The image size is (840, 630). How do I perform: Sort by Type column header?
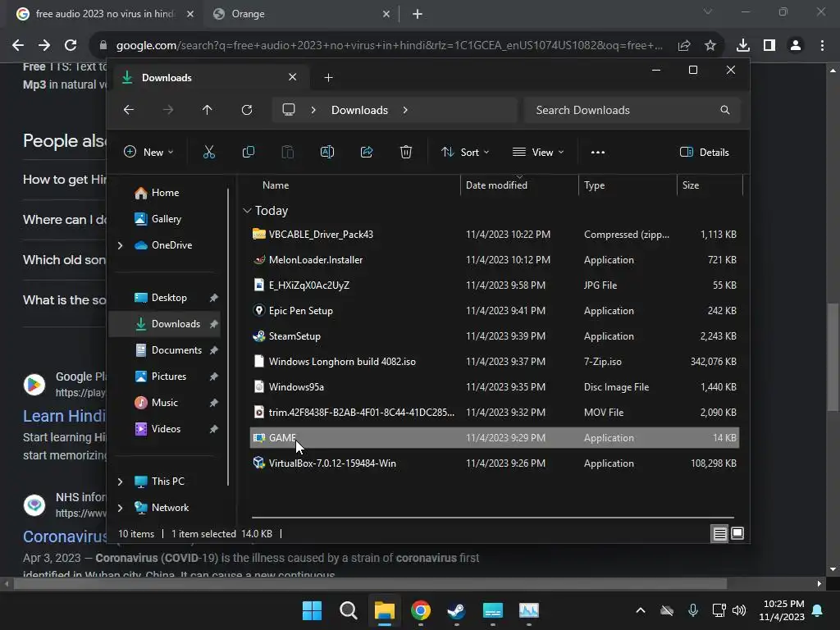point(628,185)
